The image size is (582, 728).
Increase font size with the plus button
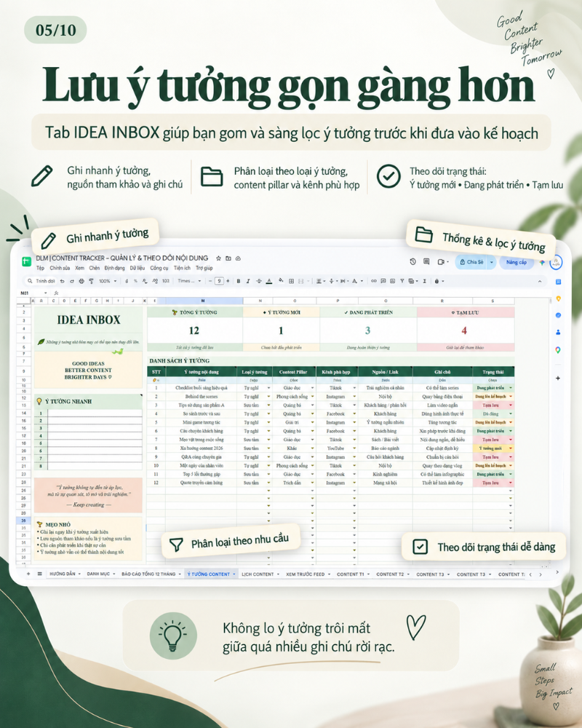click(x=228, y=281)
